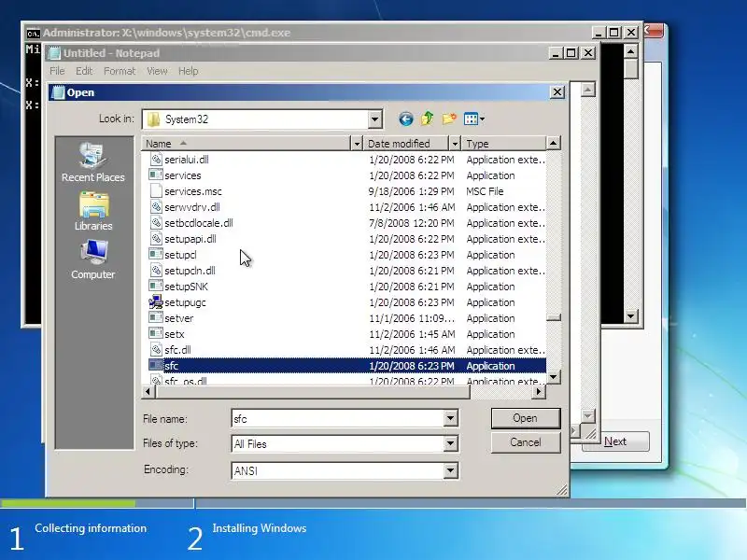Select the services.msc file icon
The image size is (747, 560).
point(156,191)
